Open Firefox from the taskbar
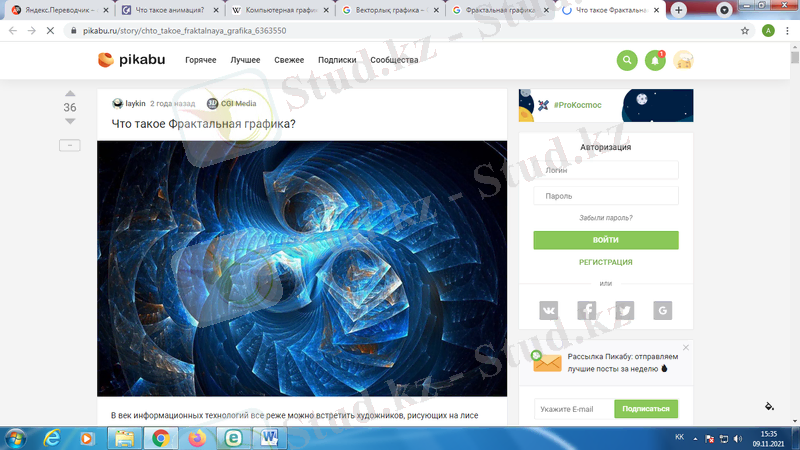Screen dimensions: 800x450 [197, 438]
